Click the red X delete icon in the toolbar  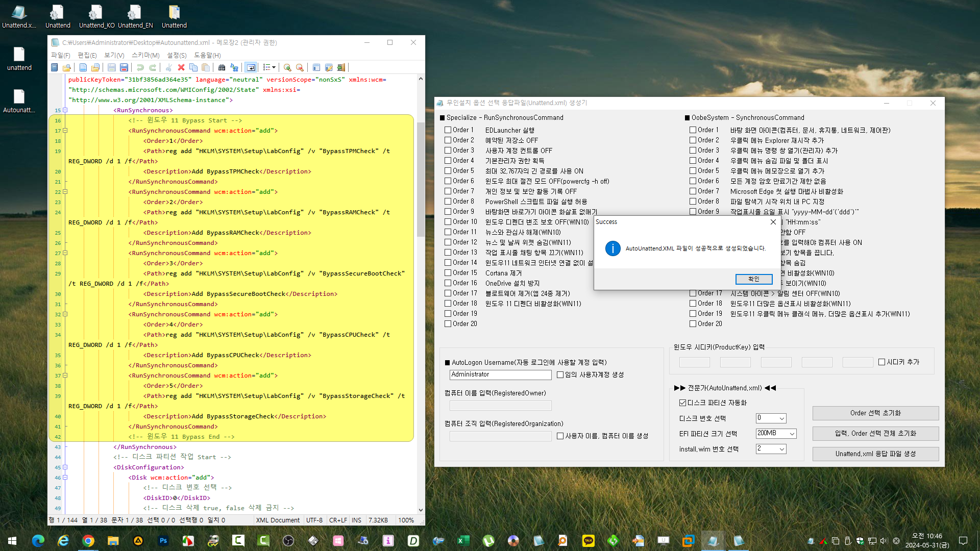[181, 67]
